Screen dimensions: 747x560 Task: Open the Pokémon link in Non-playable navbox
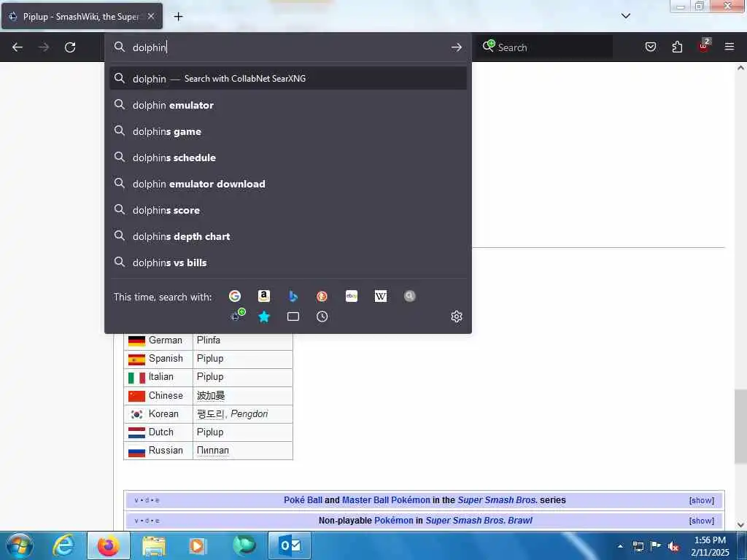tap(393, 521)
